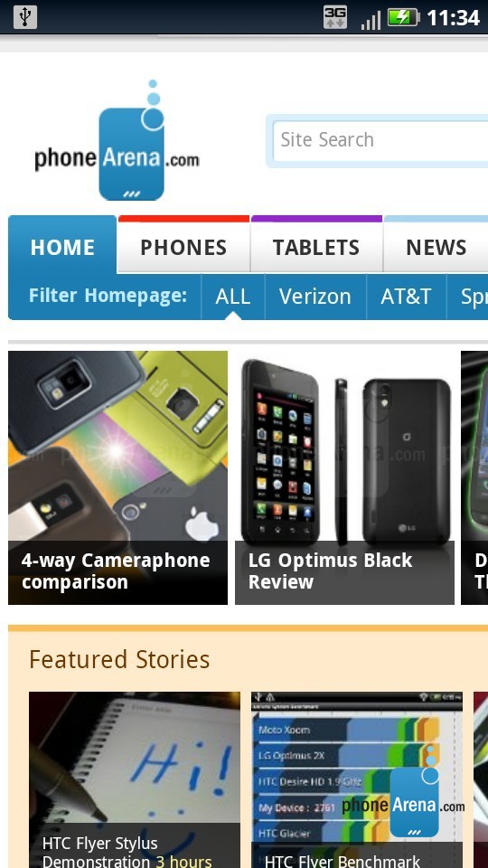Switch to the PHONES tab

coord(183,247)
